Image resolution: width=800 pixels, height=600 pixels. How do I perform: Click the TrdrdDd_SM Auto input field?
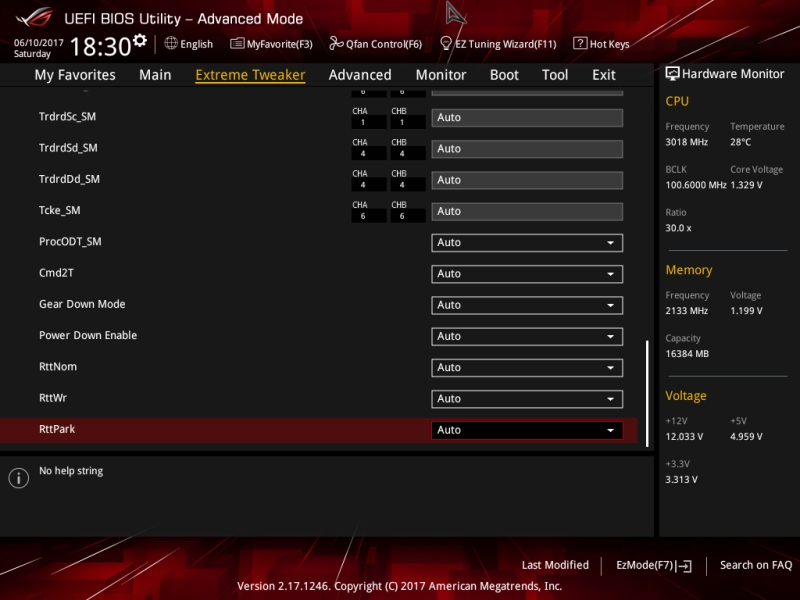tap(527, 180)
